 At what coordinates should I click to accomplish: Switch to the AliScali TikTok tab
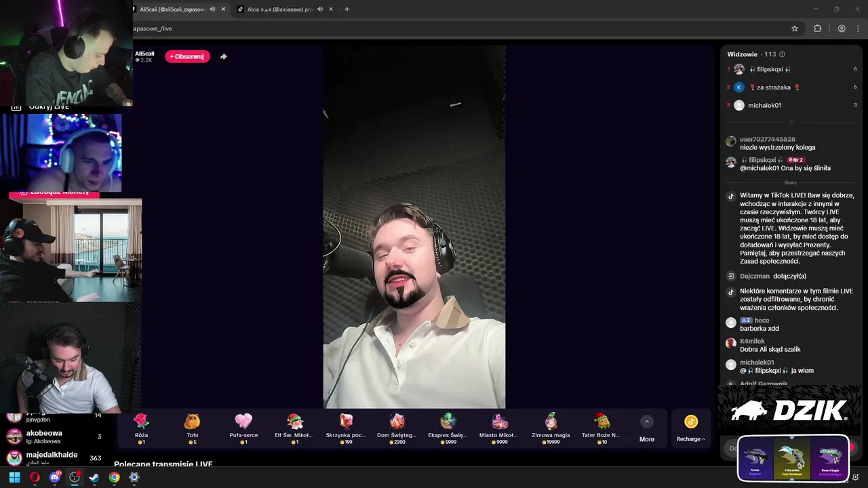pos(172,9)
